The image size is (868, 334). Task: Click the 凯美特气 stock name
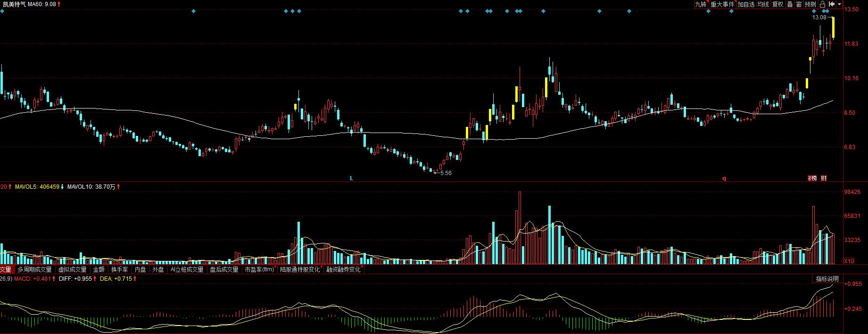point(14,4)
